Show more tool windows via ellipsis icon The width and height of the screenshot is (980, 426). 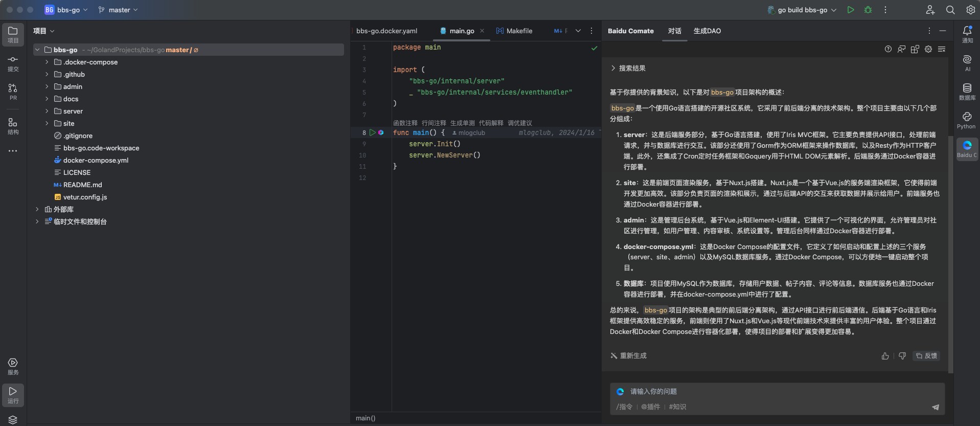(x=13, y=151)
